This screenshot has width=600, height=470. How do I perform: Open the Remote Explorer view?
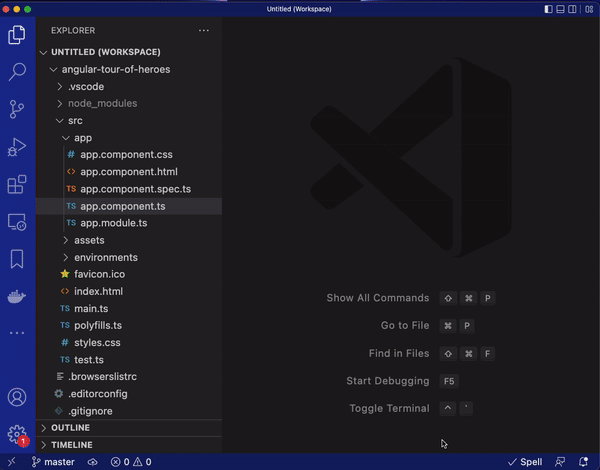coord(17,222)
